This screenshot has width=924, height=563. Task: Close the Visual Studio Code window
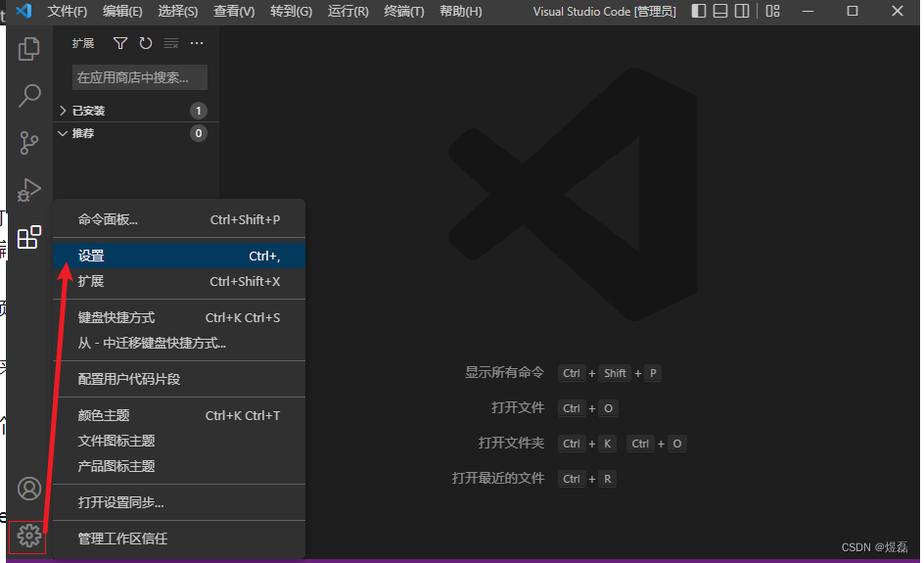point(897,11)
